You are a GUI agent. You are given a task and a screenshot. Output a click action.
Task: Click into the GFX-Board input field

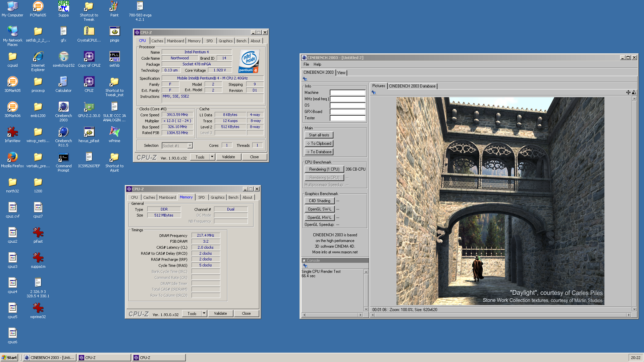point(347,112)
